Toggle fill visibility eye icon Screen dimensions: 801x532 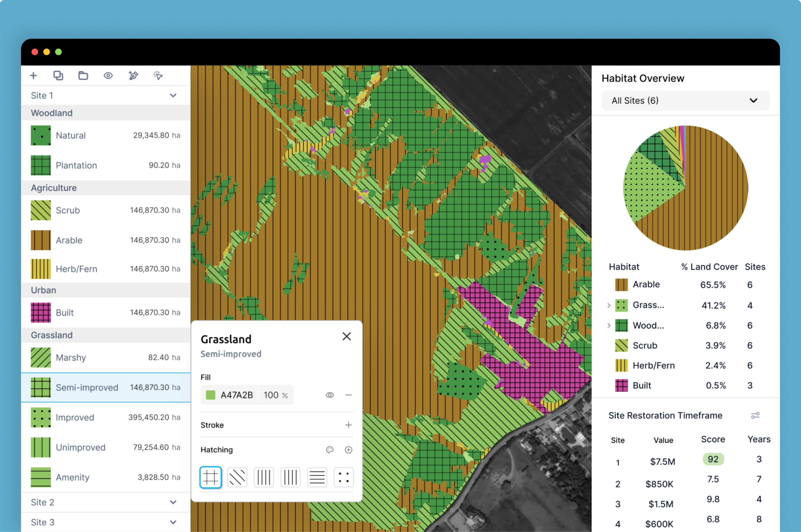pyautogui.click(x=330, y=395)
